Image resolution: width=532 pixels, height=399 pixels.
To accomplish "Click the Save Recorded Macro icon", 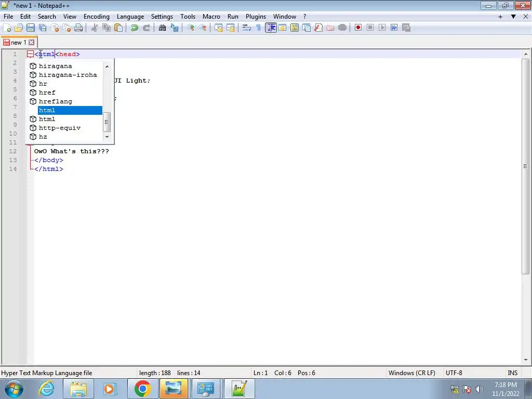I will tap(406, 28).
